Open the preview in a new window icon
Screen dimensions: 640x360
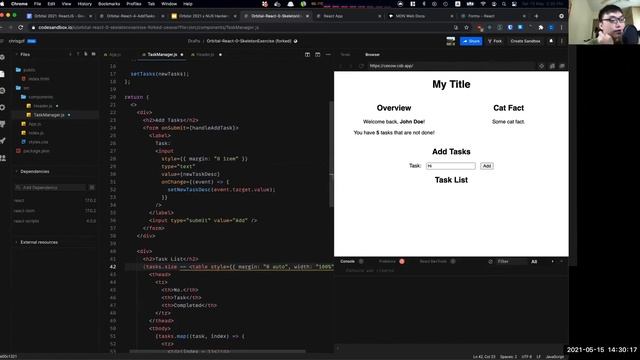click(x=562, y=66)
